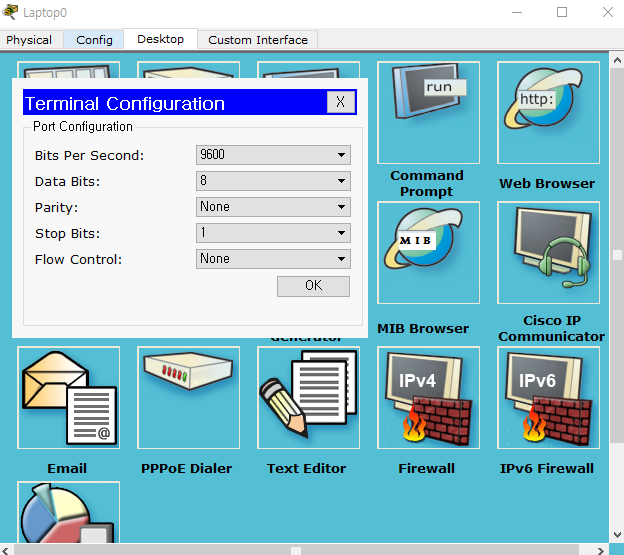Open the Stop Bits dropdown
This screenshot has height=555, width=624.
tap(273, 233)
